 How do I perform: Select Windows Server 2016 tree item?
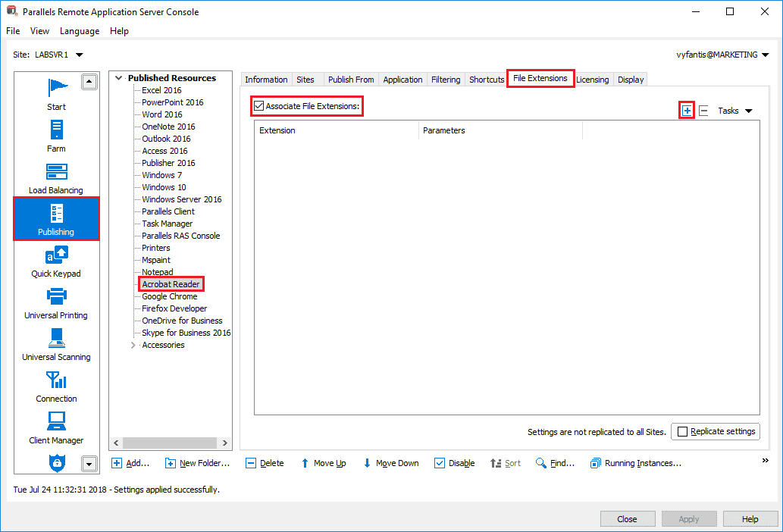click(x=182, y=199)
